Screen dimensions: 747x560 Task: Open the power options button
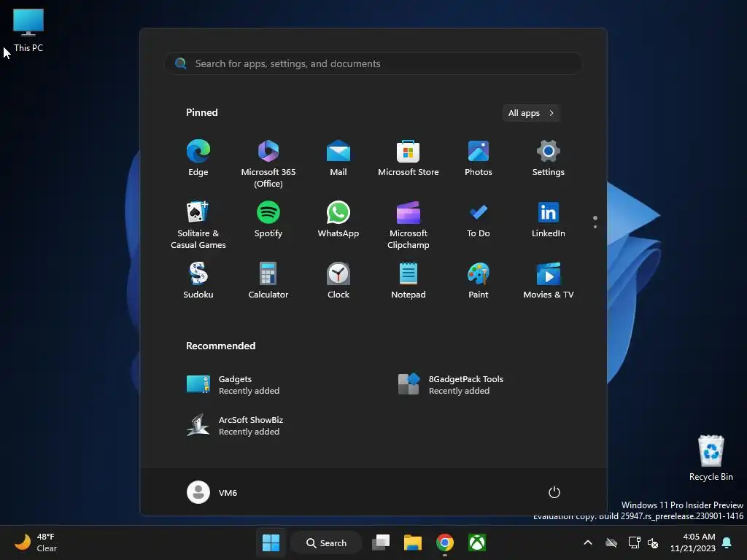554,492
